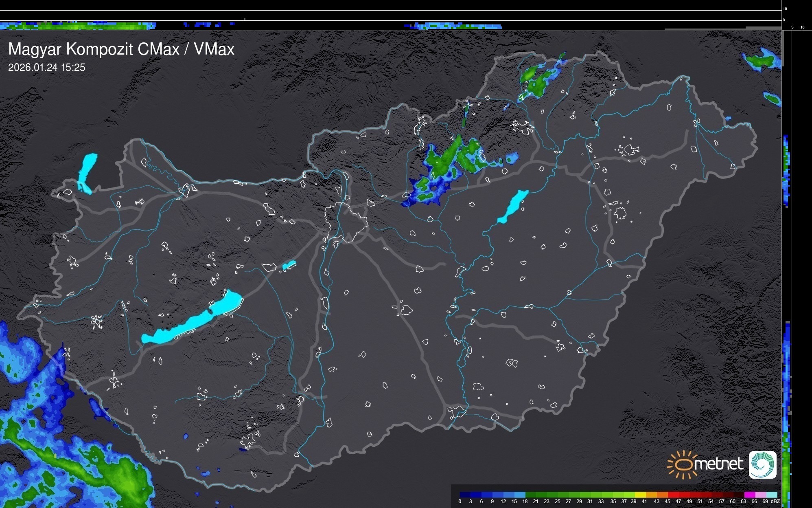This screenshot has width=812, height=508.
Task: Click the 2026.01.24 15:25 timestamp
Action: point(47,68)
